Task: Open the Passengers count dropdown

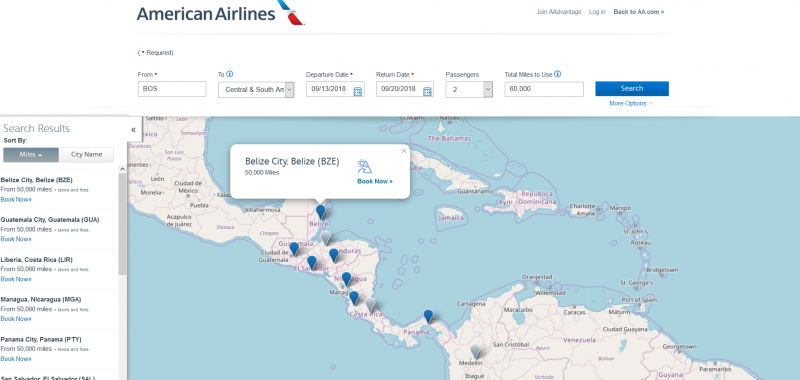Action: tap(469, 89)
